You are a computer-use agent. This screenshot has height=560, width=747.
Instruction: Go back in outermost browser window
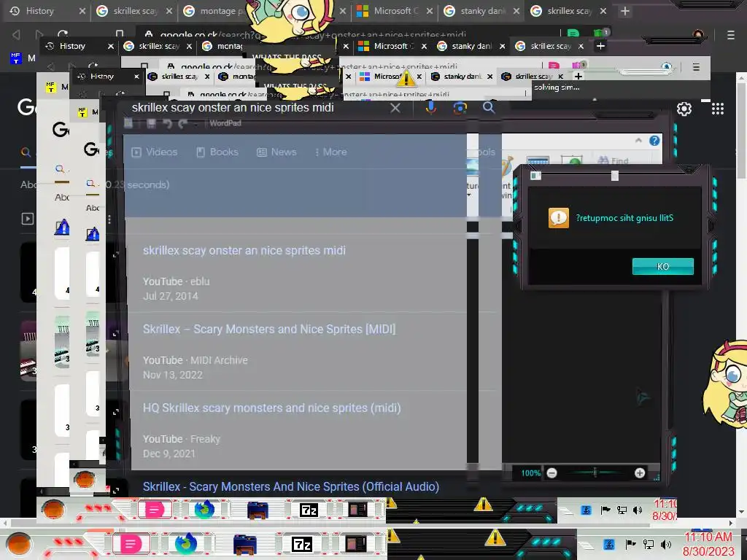pyautogui.click(x=16, y=34)
